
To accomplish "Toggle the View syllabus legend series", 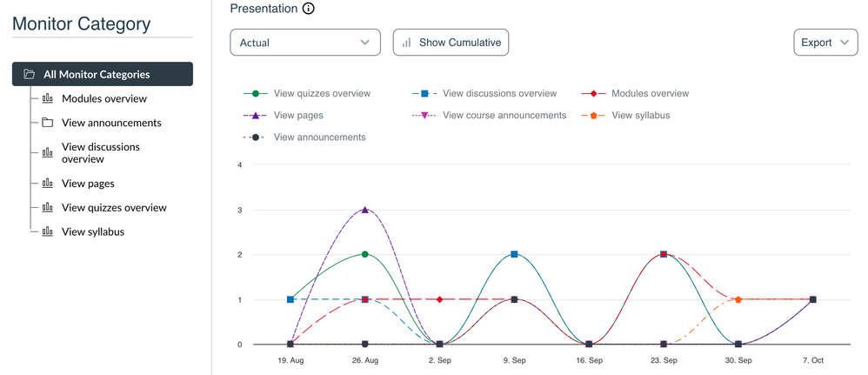I will click(x=640, y=115).
